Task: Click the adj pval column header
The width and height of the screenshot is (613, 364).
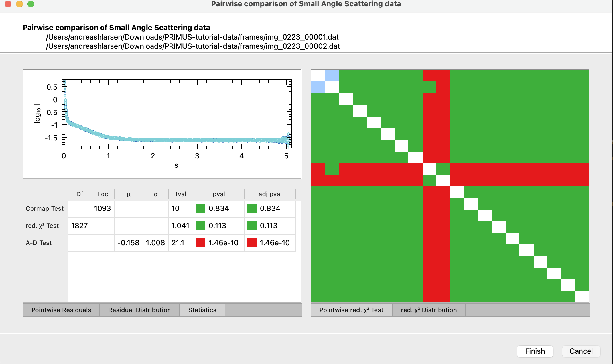Action: click(x=270, y=194)
